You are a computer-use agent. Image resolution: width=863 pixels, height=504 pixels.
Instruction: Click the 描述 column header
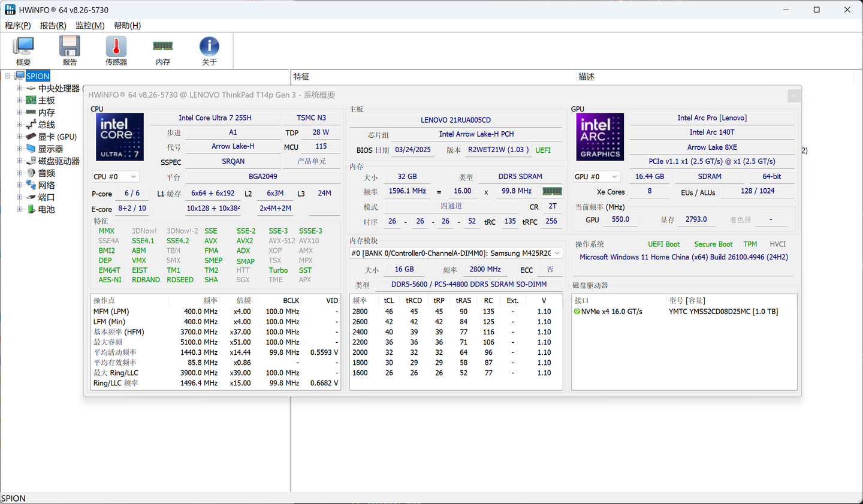coord(714,77)
